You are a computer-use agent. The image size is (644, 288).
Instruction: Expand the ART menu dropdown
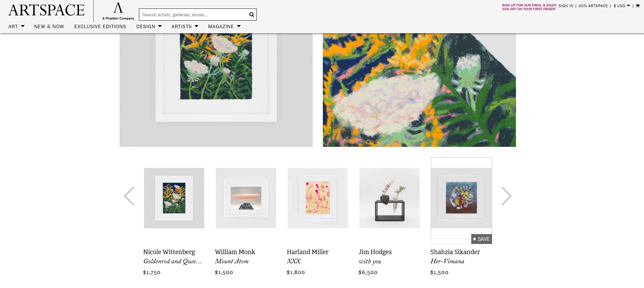click(17, 26)
